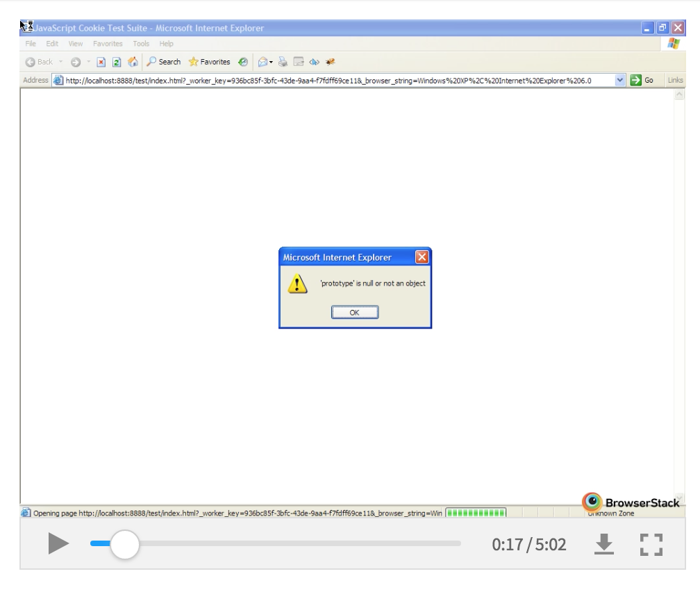Click the Messenger icon on the toolbar
Image resolution: width=700 pixels, height=592 pixels.
coord(329,62)
